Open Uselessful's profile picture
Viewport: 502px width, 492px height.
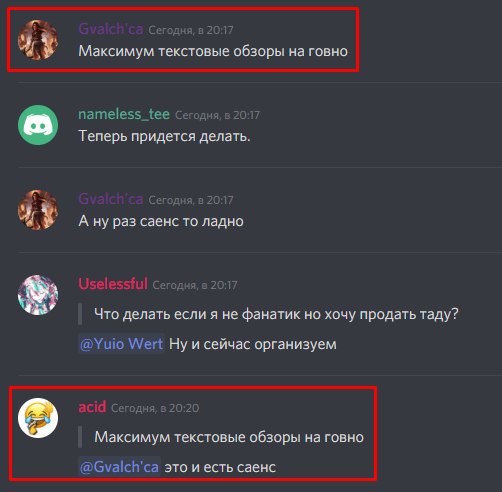[x=38, y=295]
